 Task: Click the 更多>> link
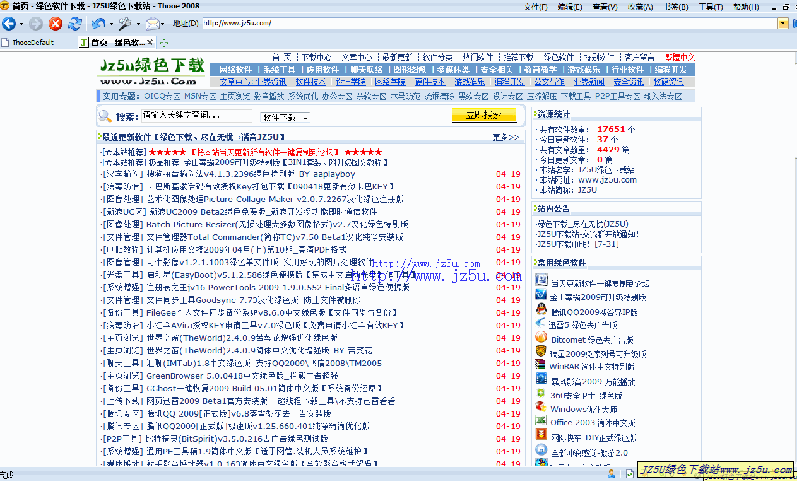pos(506,137)
